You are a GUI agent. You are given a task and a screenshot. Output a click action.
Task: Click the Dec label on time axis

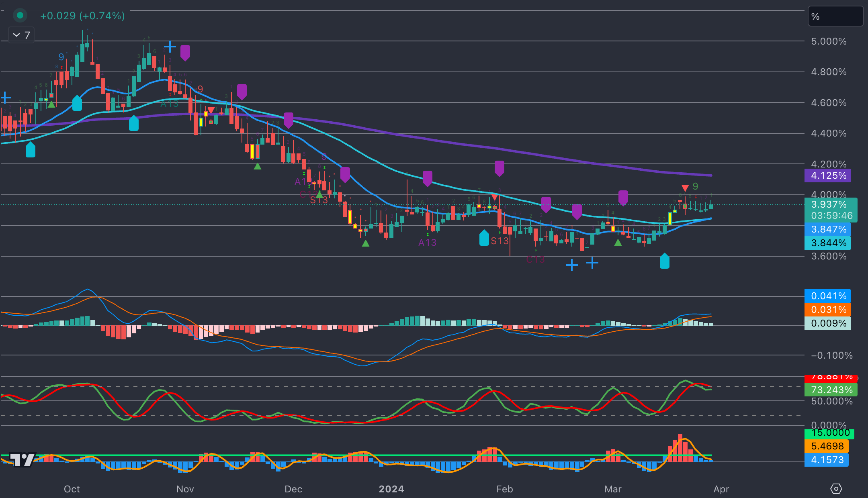(293, 489)
